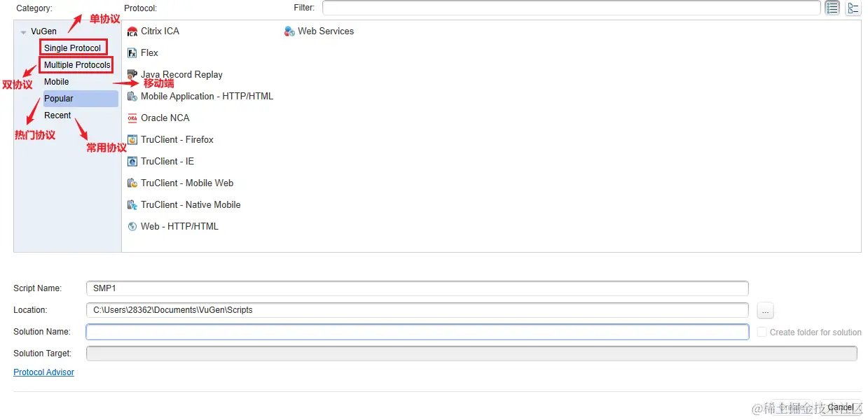868x420 pixels.
Task: Select the Single Protocol category
Action: 73,48
